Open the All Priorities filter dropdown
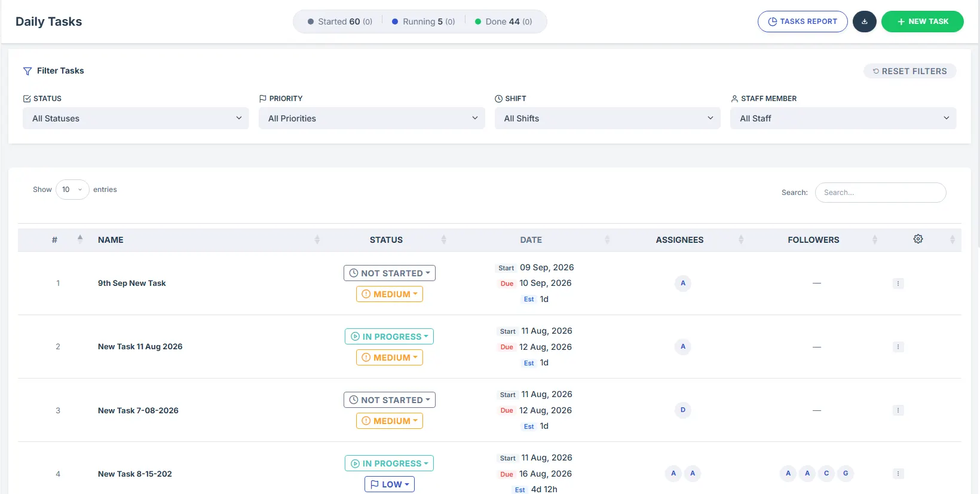This screenshot has height=494, width=980. point(372,118)
